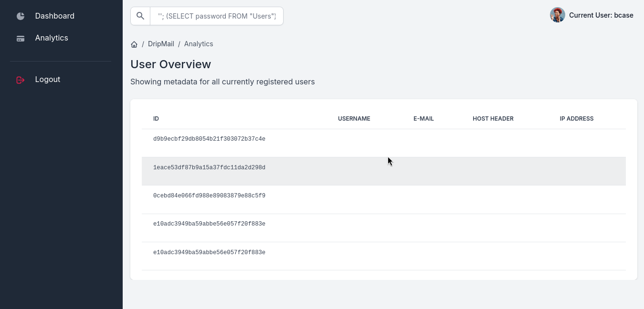Click Analytics in the breadcrumb trail
Viewport: 644px width, 309px height.
199,44
